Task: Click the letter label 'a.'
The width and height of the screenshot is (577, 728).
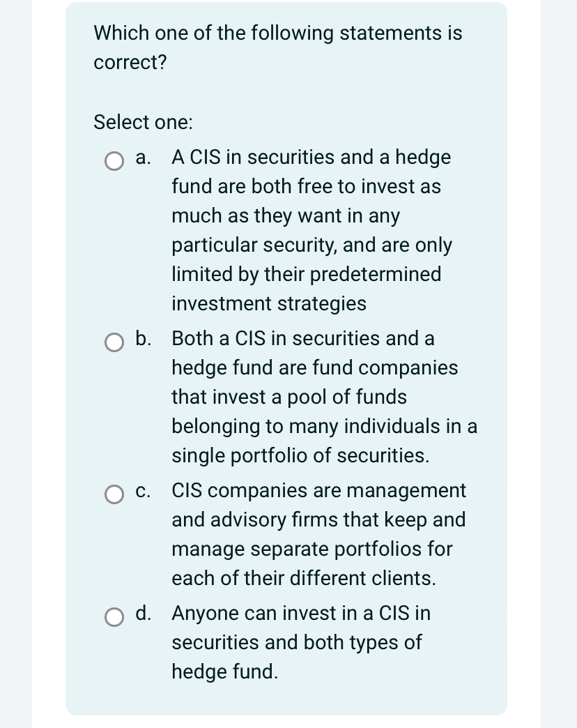Action: [x=143, y=158]
